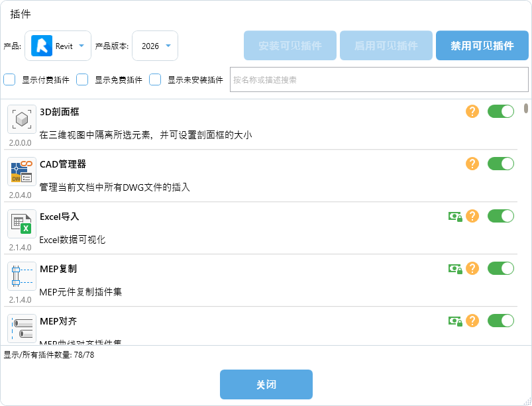Tick the 显示未安装插件 checkbox
Viewport: 532px width, 406px height.
click(x=155, y=80)
